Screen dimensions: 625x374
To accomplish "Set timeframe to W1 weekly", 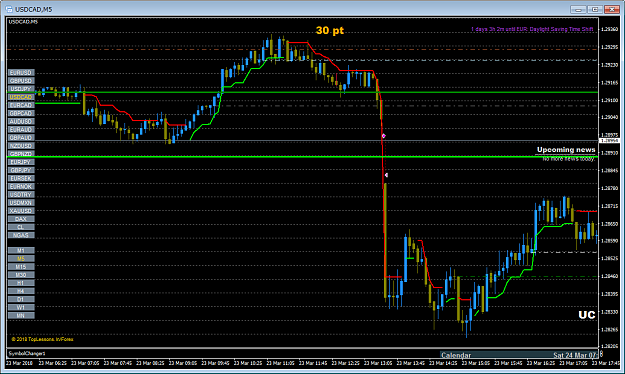I will click(21, 307).
